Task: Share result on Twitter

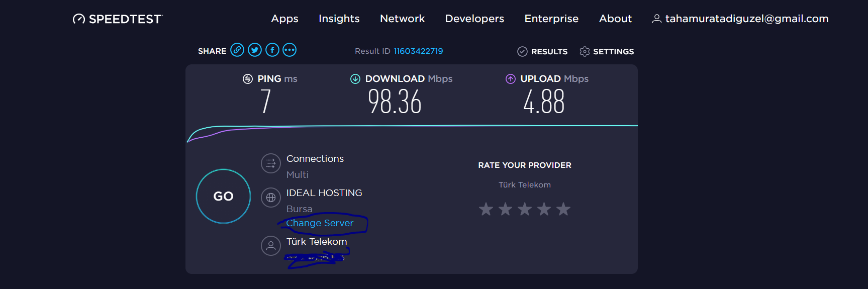Action: [x=255, y=50]
